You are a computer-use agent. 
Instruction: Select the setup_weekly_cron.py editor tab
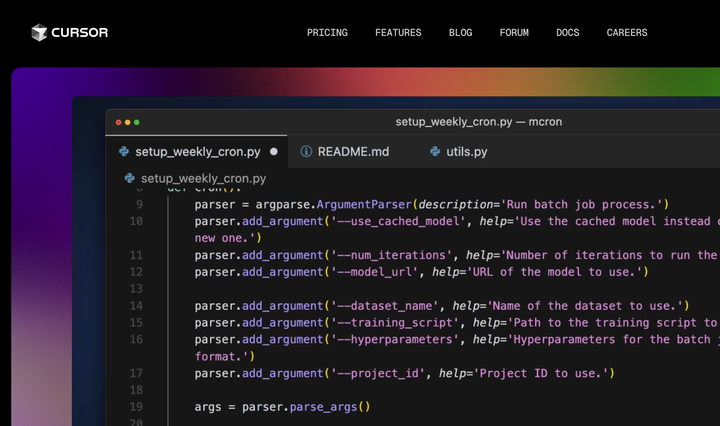[198, 152]
